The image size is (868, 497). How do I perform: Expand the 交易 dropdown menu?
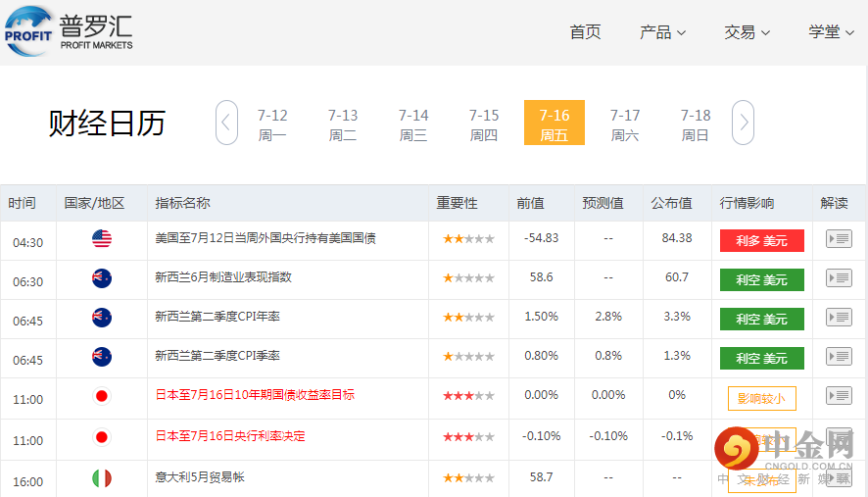(747, 32)
